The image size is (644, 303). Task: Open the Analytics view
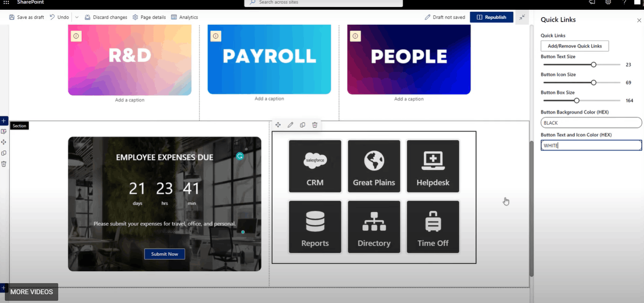pyautogui.click(x=184, y=17)
